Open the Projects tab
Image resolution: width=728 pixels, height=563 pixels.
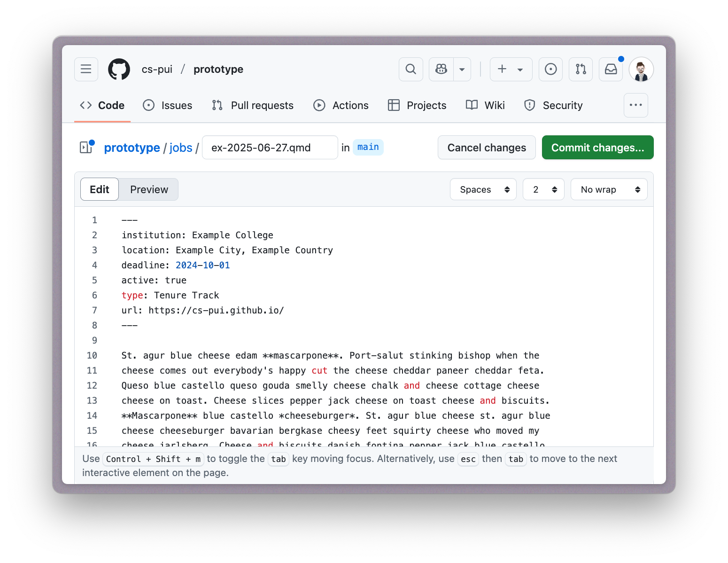pos(417,105)
